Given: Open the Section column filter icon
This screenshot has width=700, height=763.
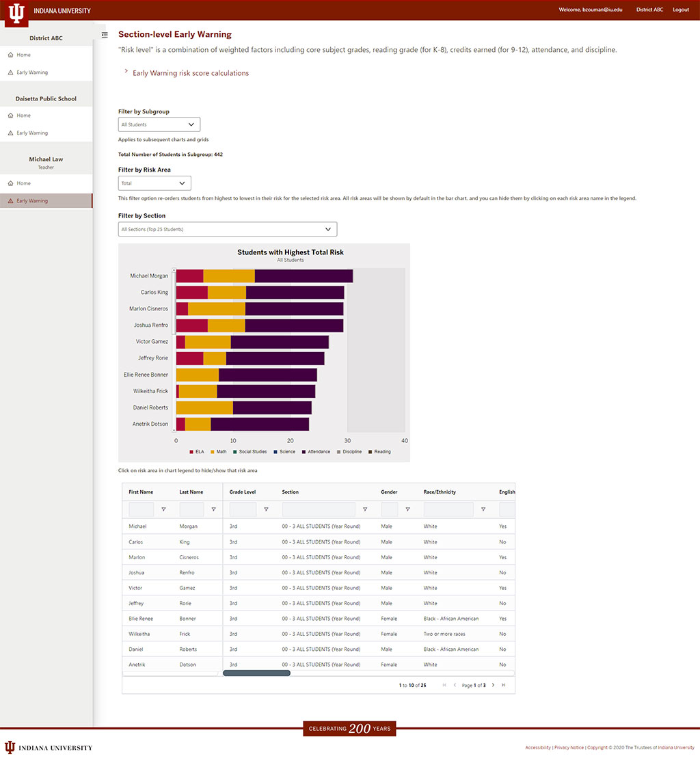Looking at the screenshot, I should click(365, 509).
